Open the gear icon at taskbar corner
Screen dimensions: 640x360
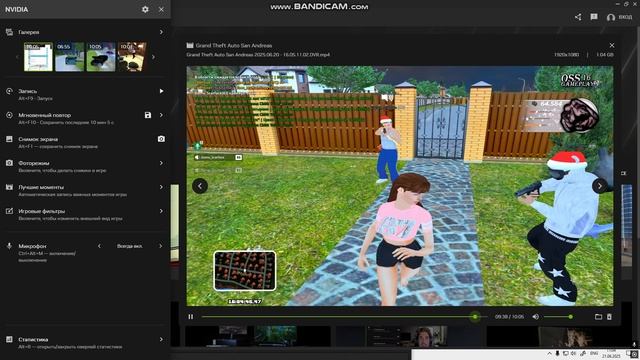(634, 354)
